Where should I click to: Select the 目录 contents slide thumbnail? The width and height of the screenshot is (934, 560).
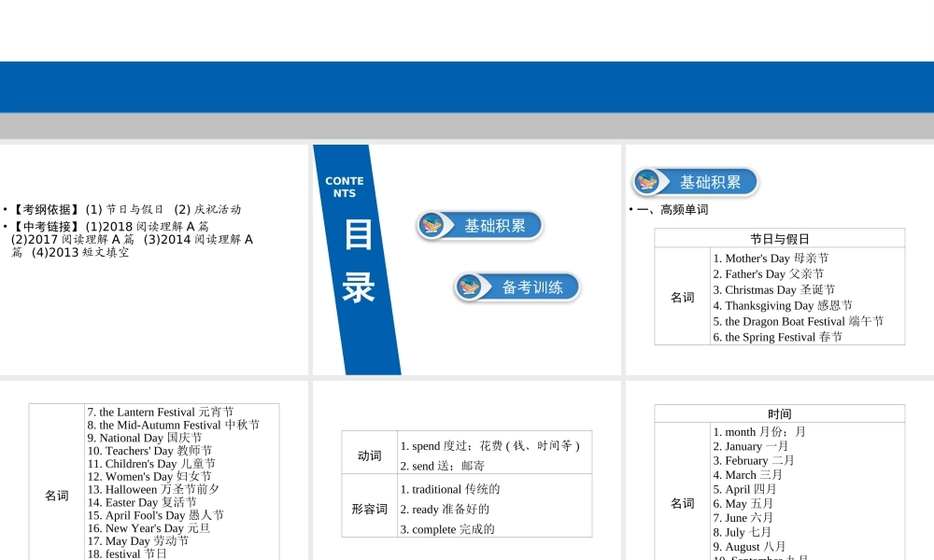(467, 259)
